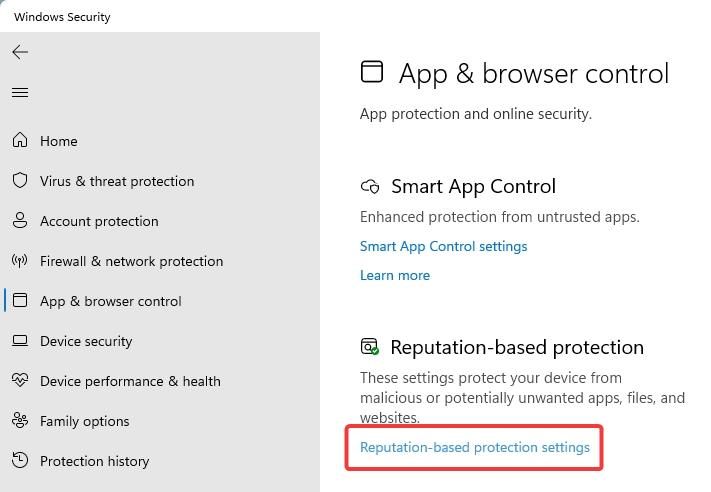Click the App & browser control header icon

click(372, 71)
